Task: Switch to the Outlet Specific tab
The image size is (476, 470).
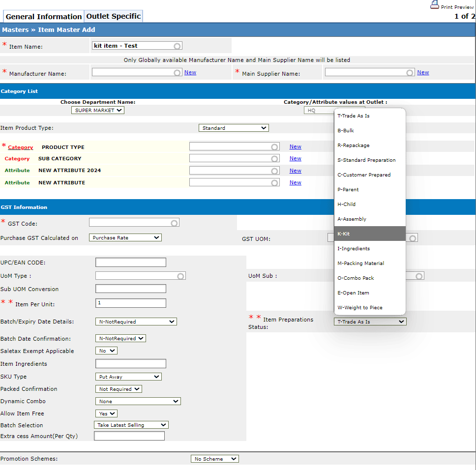Action: click(114, 16)
